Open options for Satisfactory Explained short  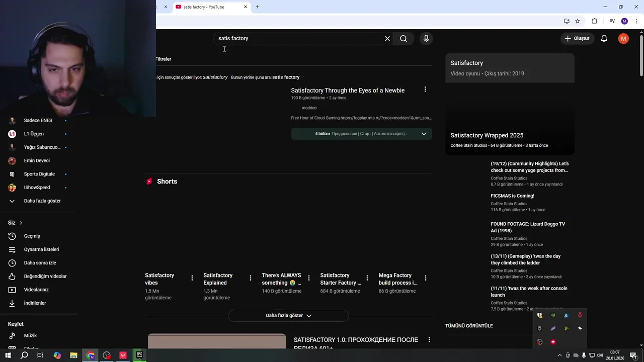pyautogui.click(x=250, y=278)
